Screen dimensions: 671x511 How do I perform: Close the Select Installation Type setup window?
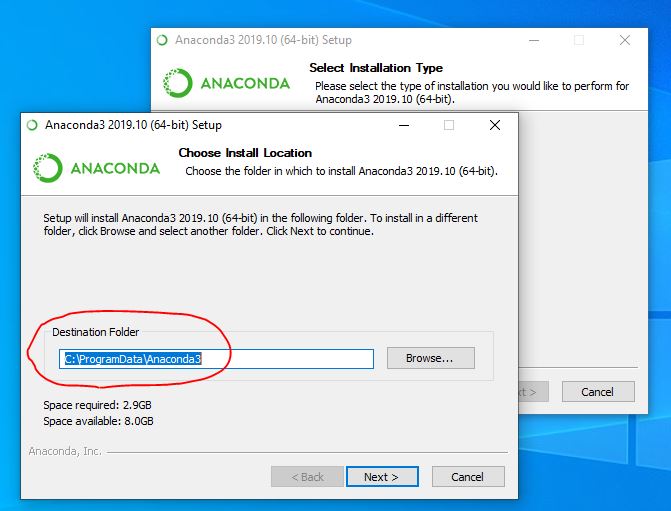pos(625,40)
